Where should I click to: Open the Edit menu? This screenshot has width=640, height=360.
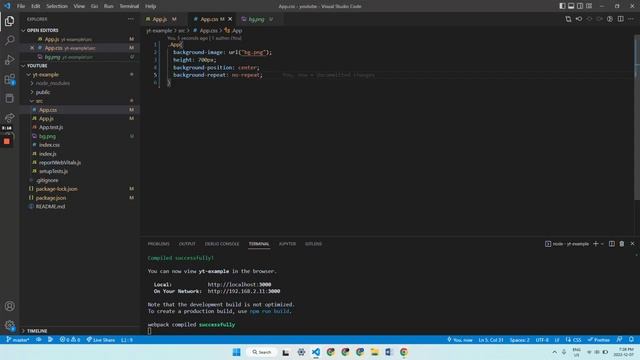coord(36,6)
